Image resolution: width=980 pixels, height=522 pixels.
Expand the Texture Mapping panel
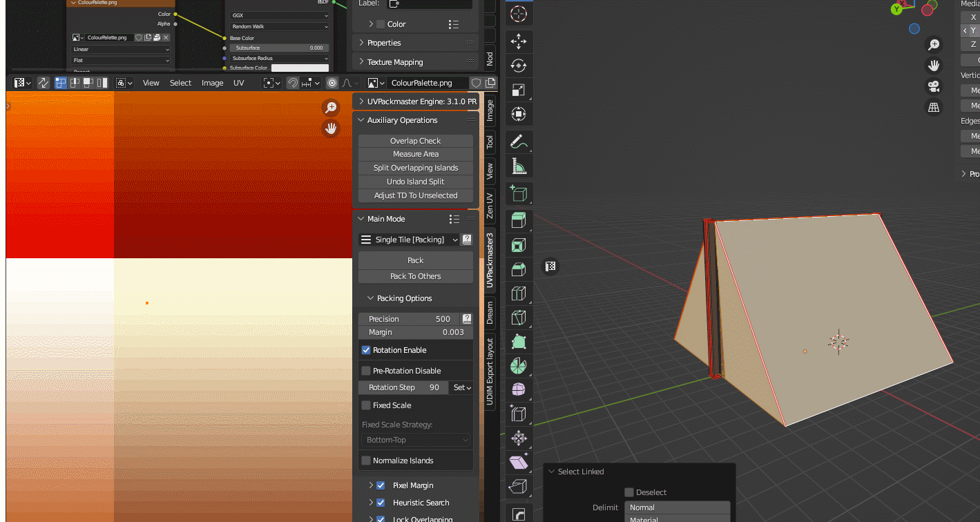(361, 62)
